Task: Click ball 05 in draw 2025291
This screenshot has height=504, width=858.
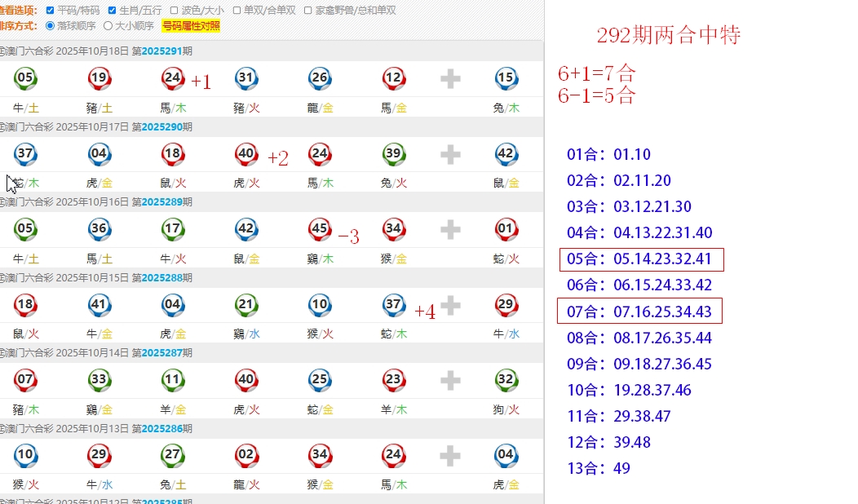Action: tap(25, 78)
